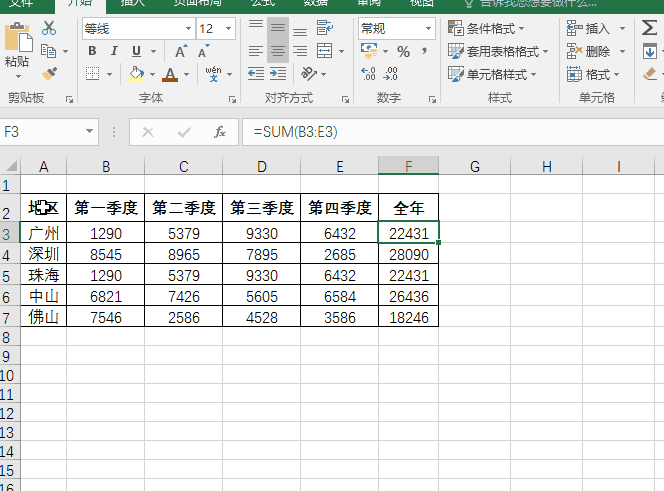Click the Wrap Text icon

[325, 28]
